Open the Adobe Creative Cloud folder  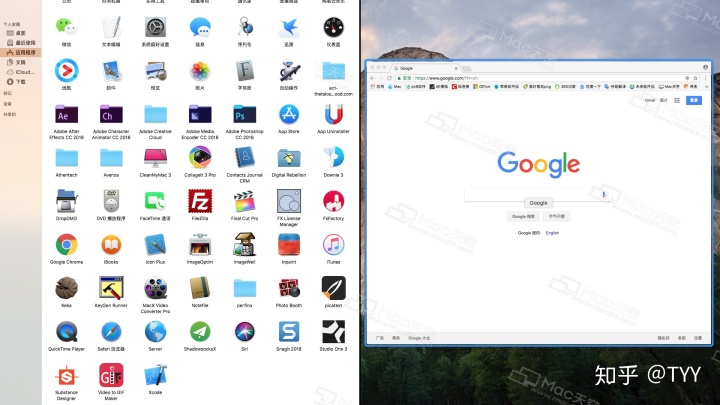tap(155, 115)
